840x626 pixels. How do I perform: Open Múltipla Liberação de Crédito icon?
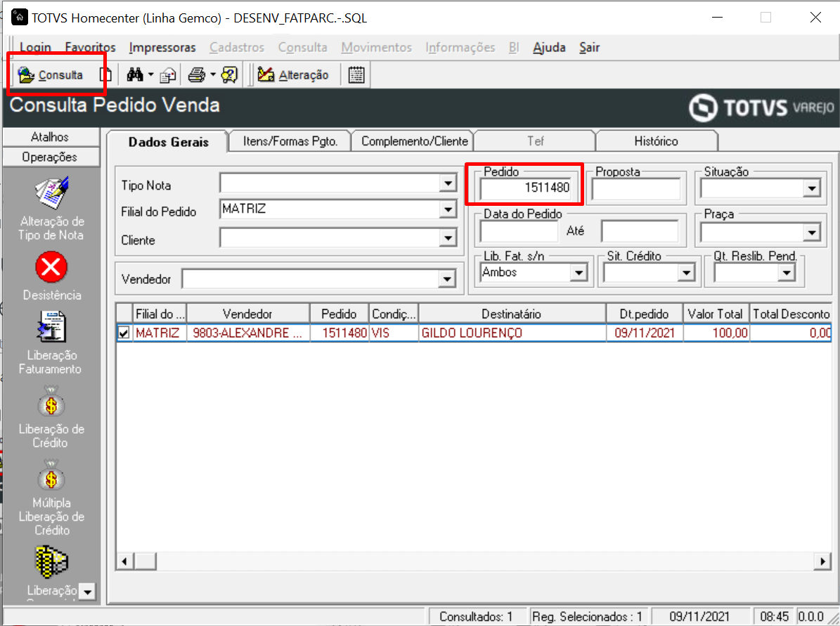51,476
